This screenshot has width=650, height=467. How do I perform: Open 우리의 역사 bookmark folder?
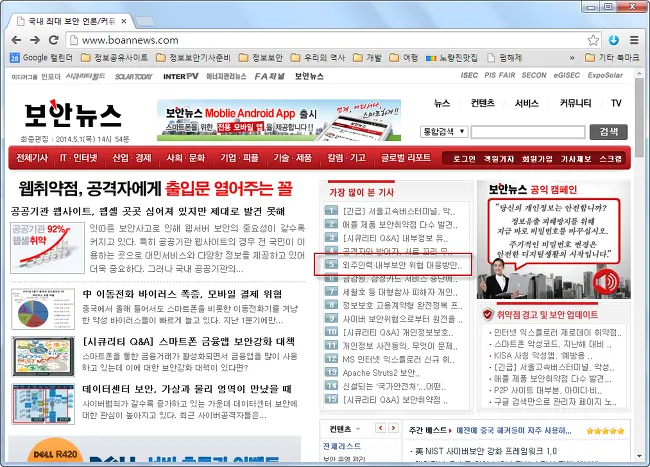318,58
